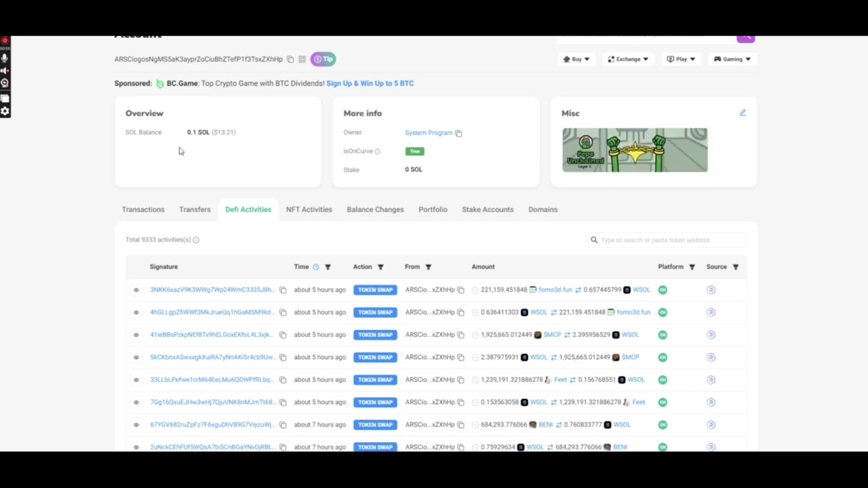Copy From address in the 7Gg16QxuEJHw3 row
The image size is (868, 488).
point(460,403)
